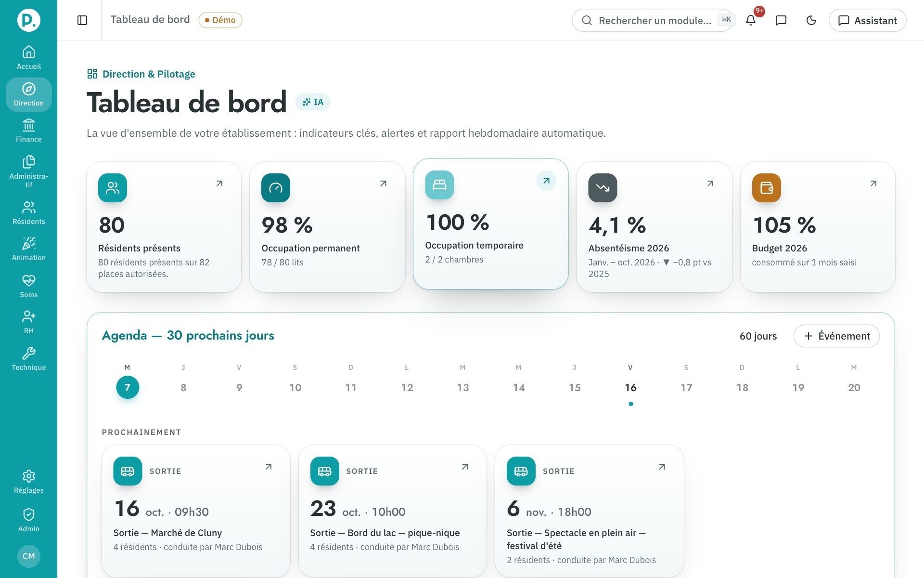Open arrow on Résidents présents card
The height and width of the screenshot is (578, 924).
click(x=219, y=184)
